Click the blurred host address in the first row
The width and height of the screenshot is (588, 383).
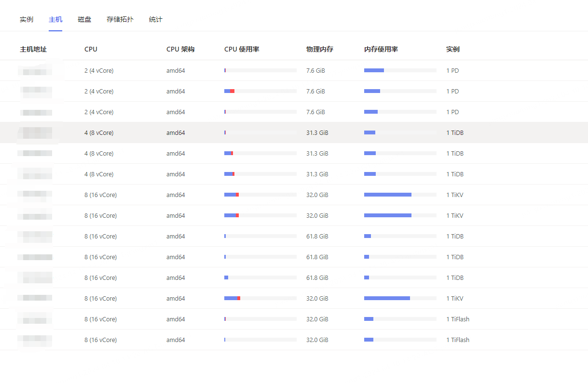click(36, 71)
